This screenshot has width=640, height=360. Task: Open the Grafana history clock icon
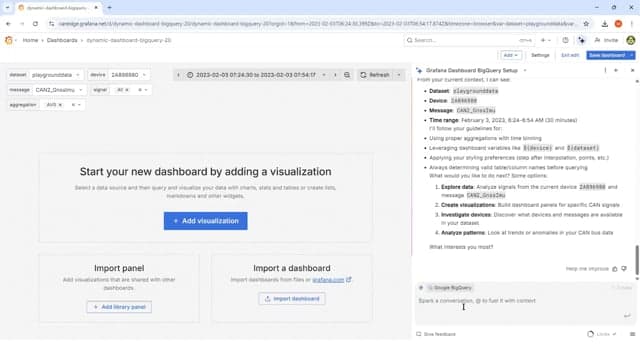click(565, 40)
